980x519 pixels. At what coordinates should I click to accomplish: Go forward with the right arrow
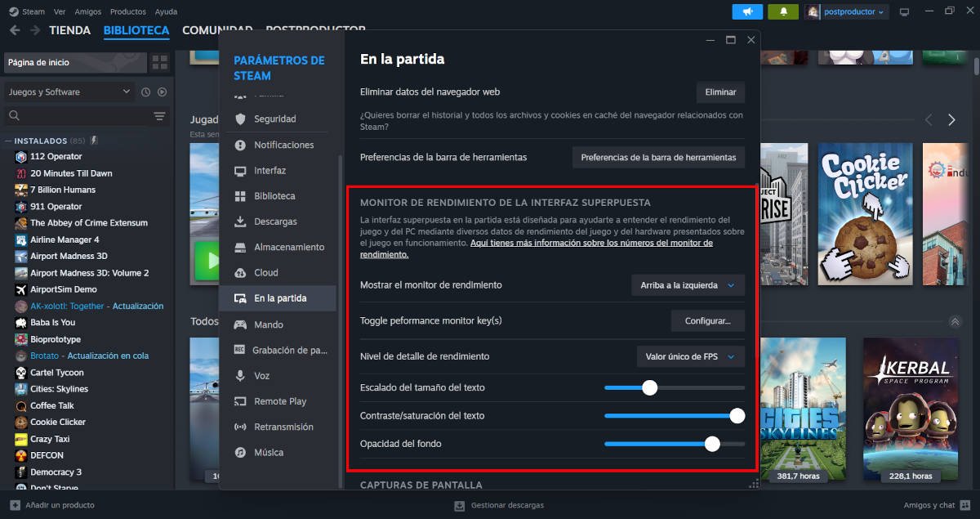(x=35, y=30)
